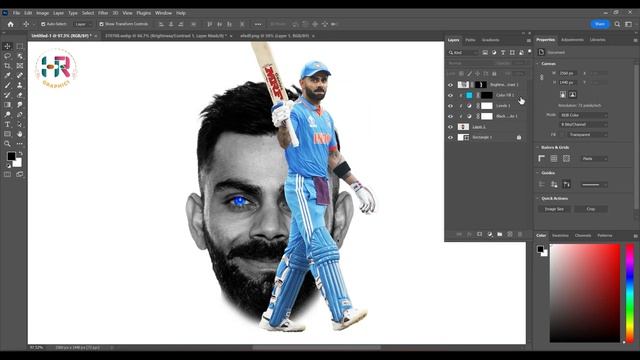The image size is (640, 360).
Task: Open the File menu
Action: tap(16, 13)
